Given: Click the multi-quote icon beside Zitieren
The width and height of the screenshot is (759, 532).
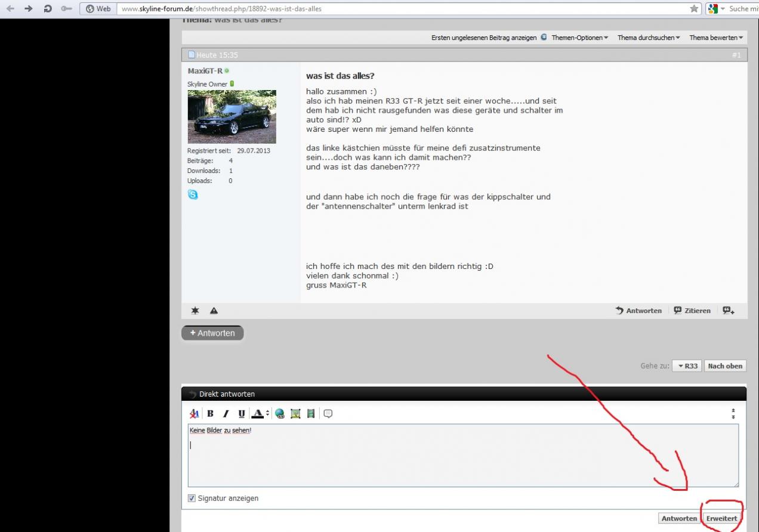Looking at the screenshot, I should click(729, 311).
